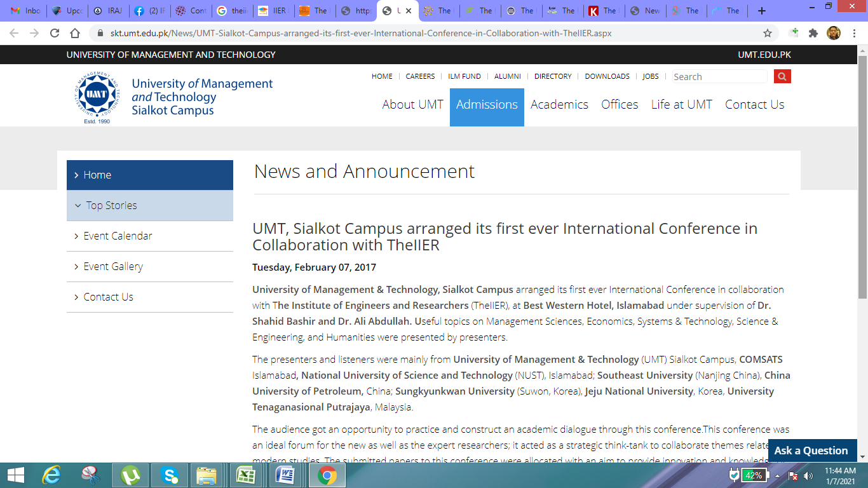The width and height of the screenshot is (868, 488).
Task: Click the red search magnifier button
Action: [x=782, y=76]
